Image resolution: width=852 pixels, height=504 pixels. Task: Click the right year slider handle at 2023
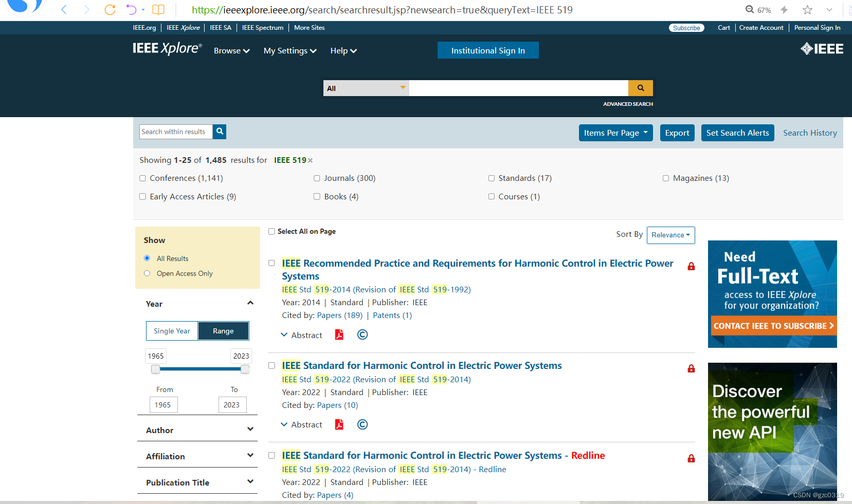click(x=245, y=369)
